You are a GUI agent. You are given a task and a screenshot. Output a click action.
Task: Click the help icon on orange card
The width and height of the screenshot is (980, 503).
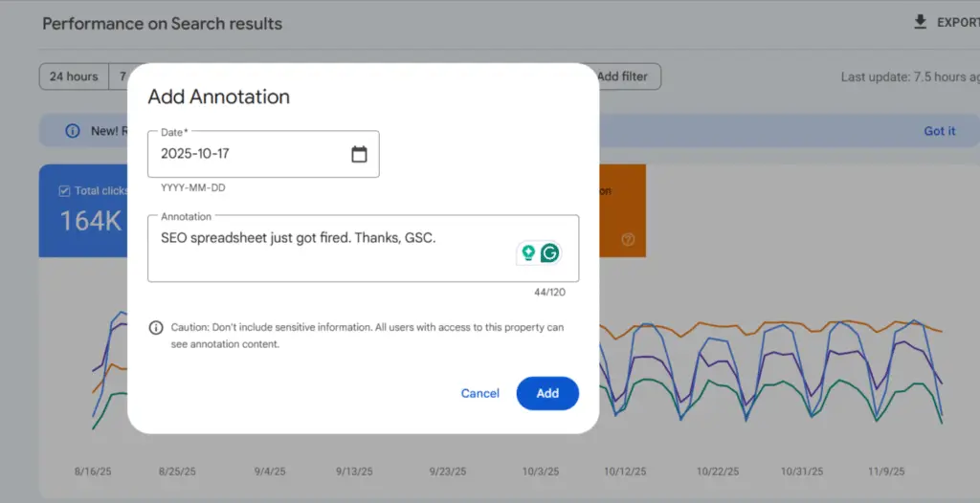click(628, 240)
